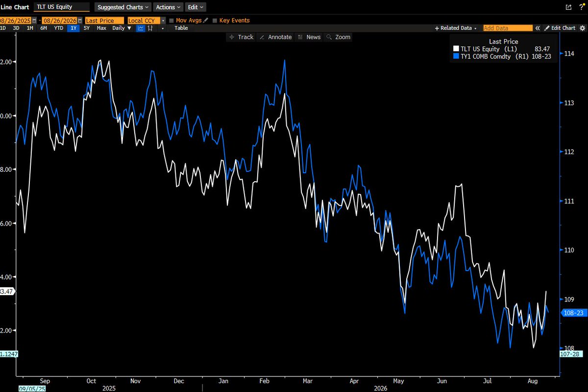Activate the Zoom magnifier tool

(x=339, y=37)
